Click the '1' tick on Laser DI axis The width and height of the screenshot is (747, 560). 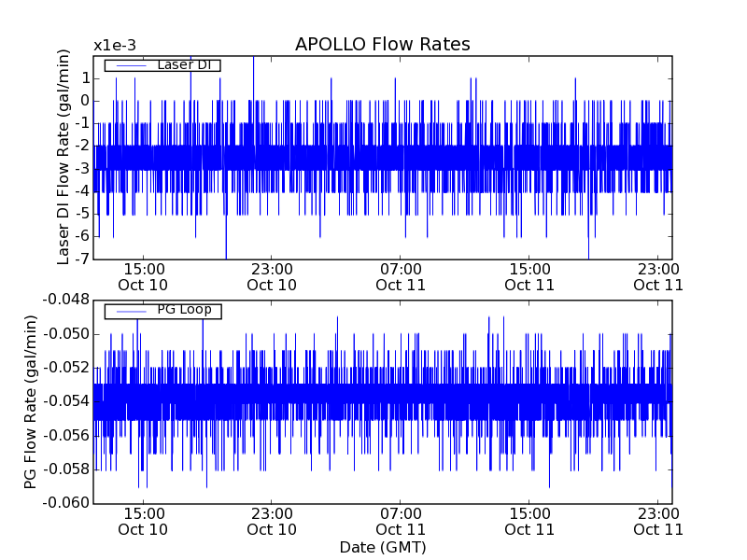tap(86, 78)
